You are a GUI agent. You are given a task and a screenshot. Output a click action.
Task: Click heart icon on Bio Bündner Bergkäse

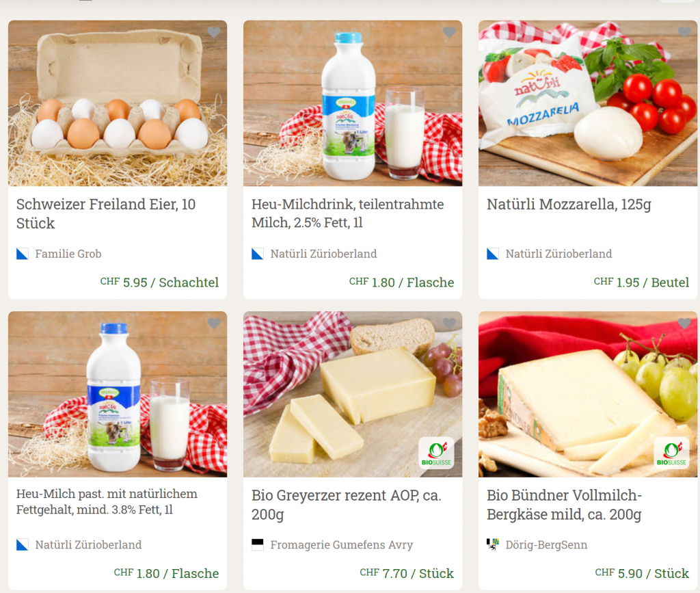tap(684, 324)
